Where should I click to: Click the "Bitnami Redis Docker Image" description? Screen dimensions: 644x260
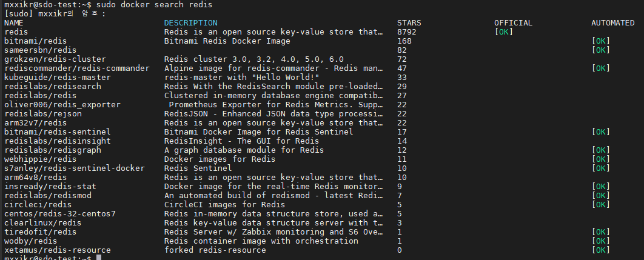coord(227,41)
